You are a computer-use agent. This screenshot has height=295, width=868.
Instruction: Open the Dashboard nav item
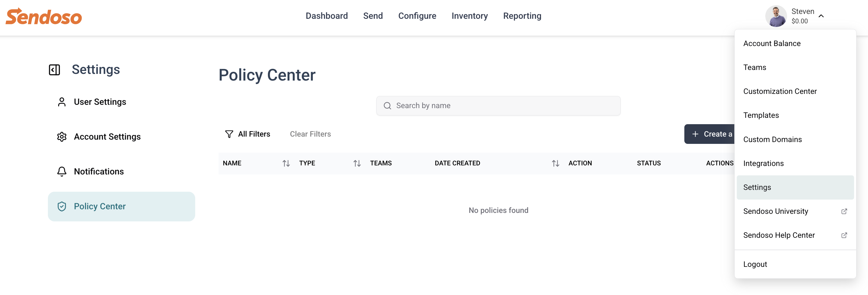click(x=326, y=16)
